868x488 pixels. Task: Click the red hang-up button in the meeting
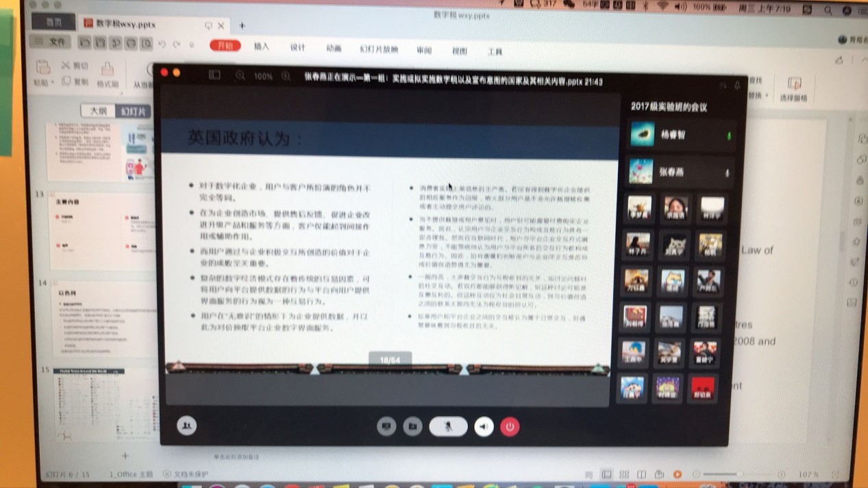509,426
